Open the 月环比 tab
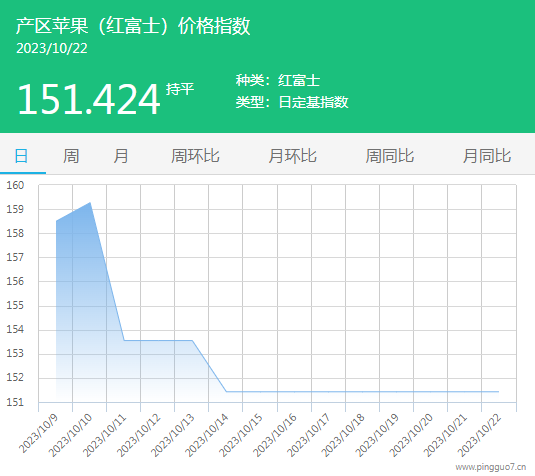The width and height of the screenshot is (535, 476). (x=292, y=156)
